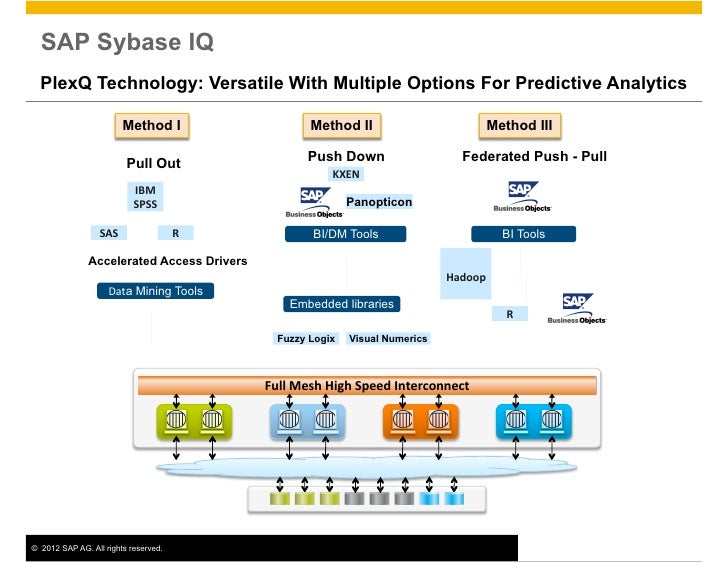Click the Method II box
This screenshot has width=728, height=563.
pos(342,126)
